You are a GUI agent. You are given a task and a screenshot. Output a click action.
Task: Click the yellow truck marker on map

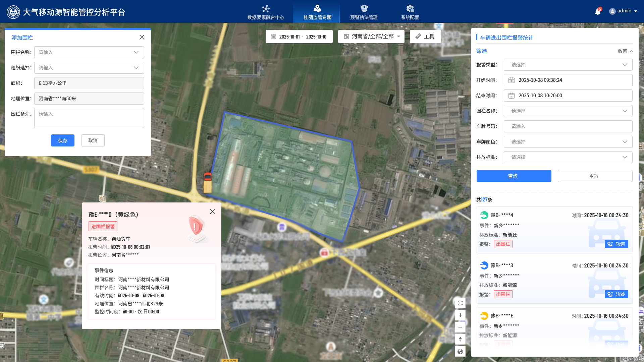(208, 183)
